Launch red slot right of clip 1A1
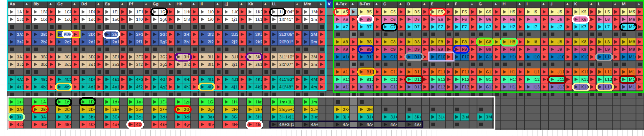The height and width of the screenshot is (136, 644). [28, 12]
